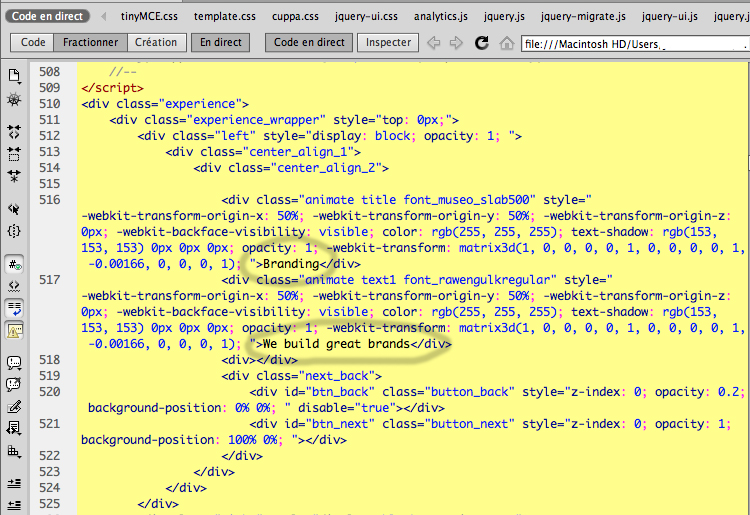The width and height of the screenshot is (750, 515).
Task: Toggle the Inspecter mode button
Action: pyautogui.click(x=388, y=43)
